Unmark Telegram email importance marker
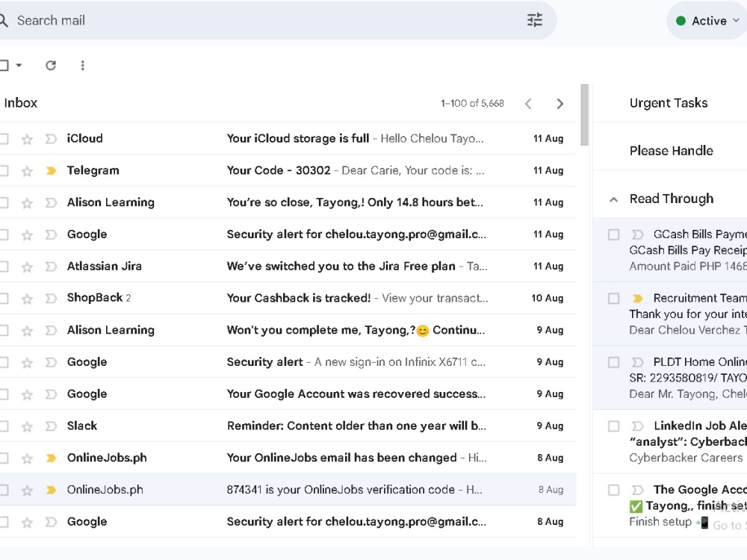Viewport: 747px width, 560px height. pyautogui.click(x=51, y=171)
